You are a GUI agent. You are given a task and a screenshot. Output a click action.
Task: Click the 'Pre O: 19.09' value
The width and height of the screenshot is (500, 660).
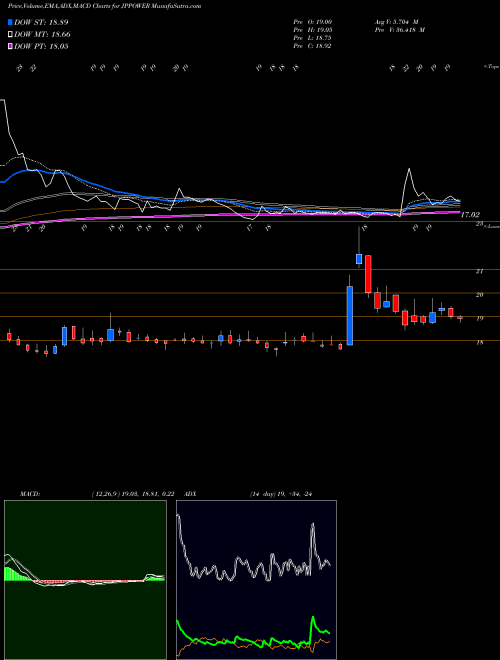313,22
